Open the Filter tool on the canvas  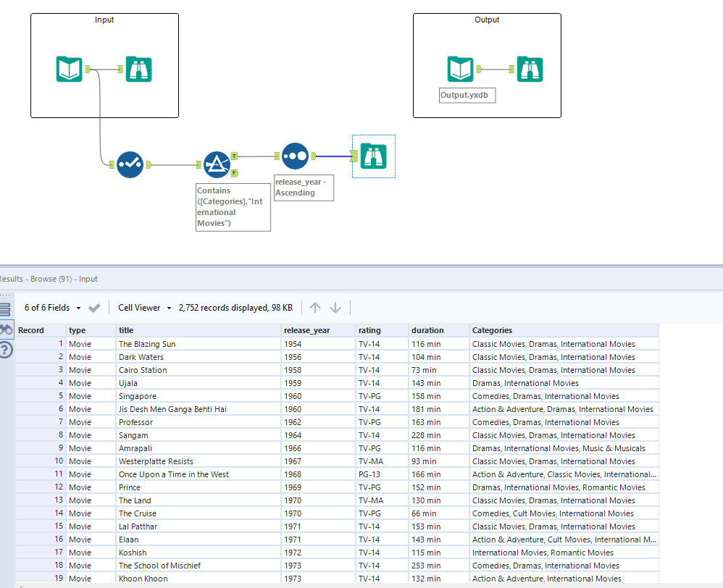point(216,164)
